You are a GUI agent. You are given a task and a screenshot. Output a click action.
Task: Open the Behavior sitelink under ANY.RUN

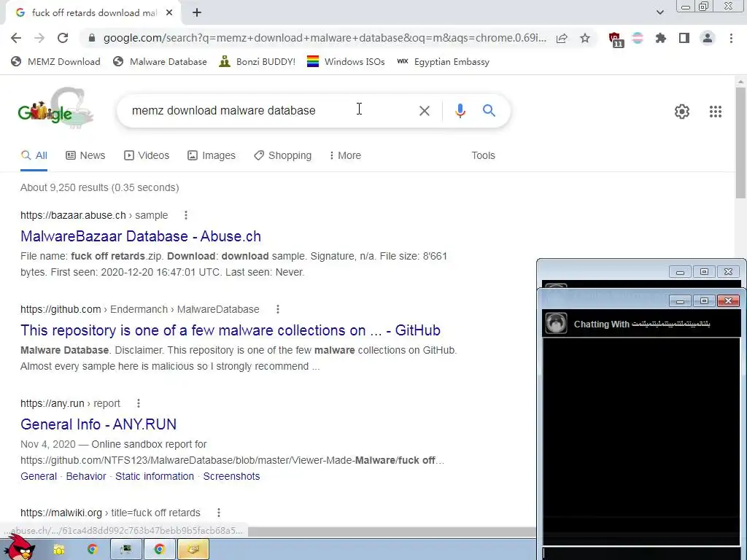point(86,476)
